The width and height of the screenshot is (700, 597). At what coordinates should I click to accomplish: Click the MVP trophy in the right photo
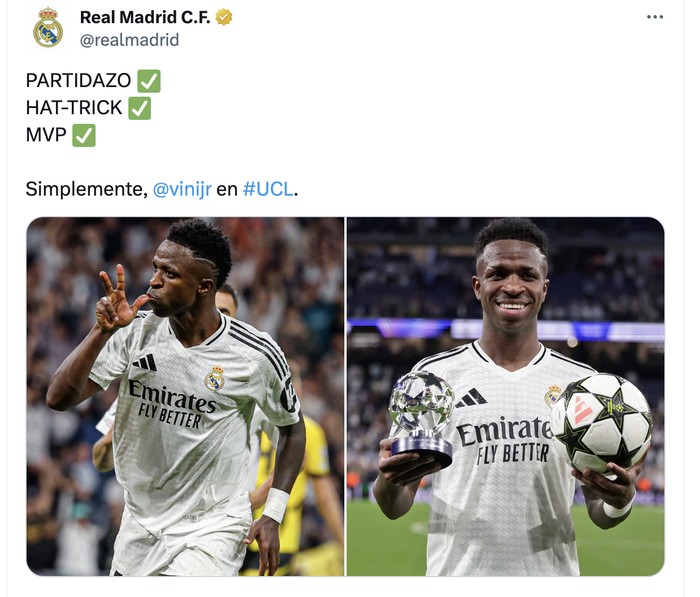pos(421,418)
